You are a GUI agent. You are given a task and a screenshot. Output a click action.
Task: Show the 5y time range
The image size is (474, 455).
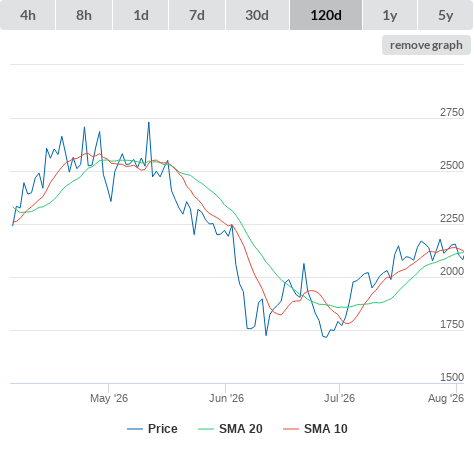click(446, 15)
